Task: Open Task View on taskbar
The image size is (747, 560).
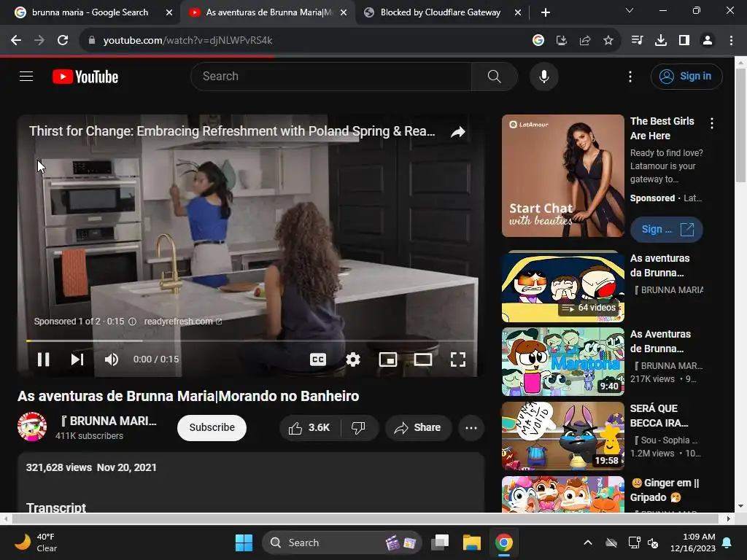Action: 440,542
